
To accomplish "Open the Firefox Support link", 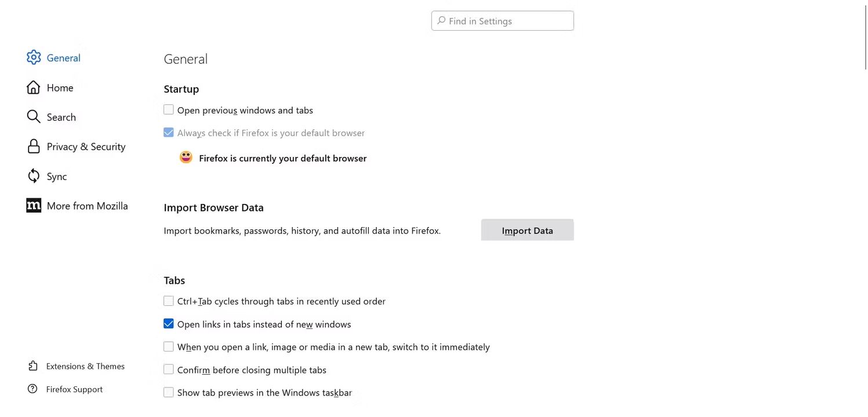I will point(74,389).
